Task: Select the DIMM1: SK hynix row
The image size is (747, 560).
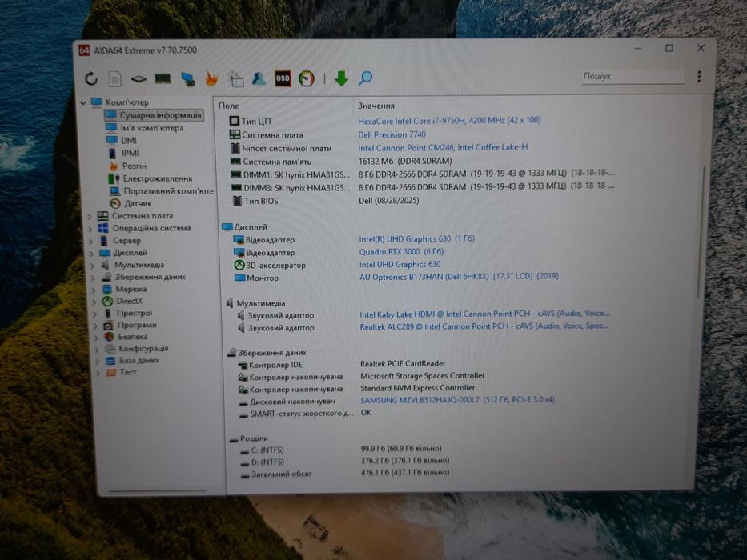Action: [422, 174]
